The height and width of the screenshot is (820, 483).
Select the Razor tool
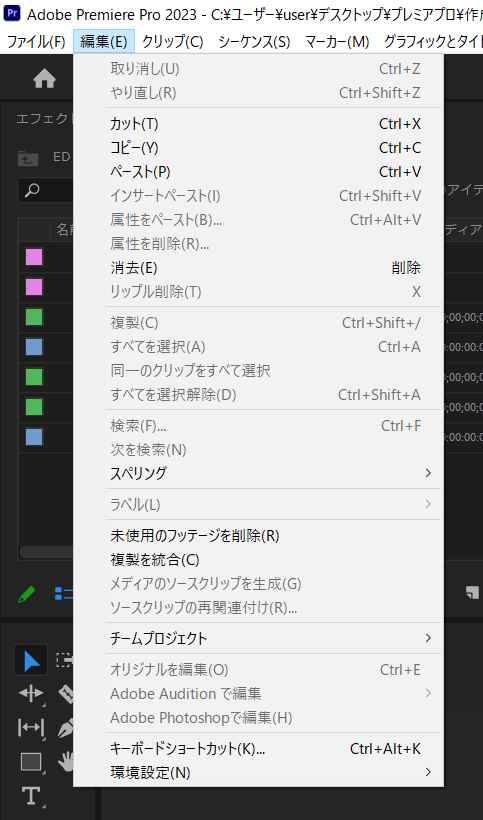[x=65, y=693]
